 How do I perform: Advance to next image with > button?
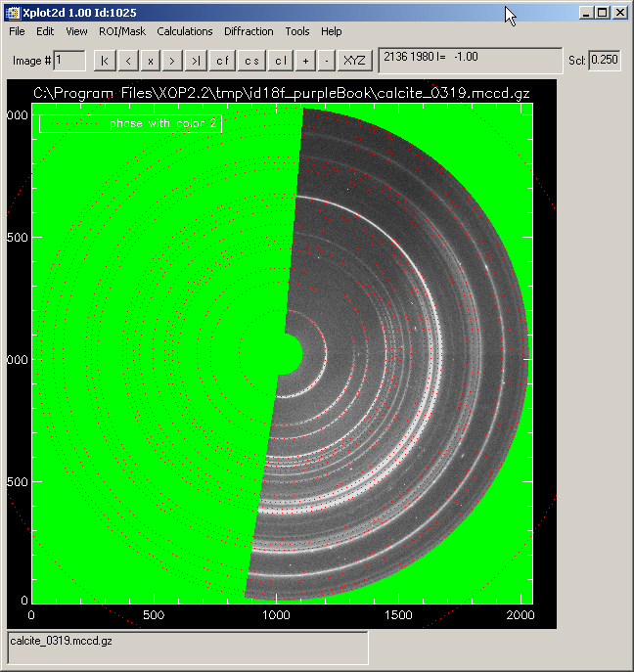pos(172,61)
